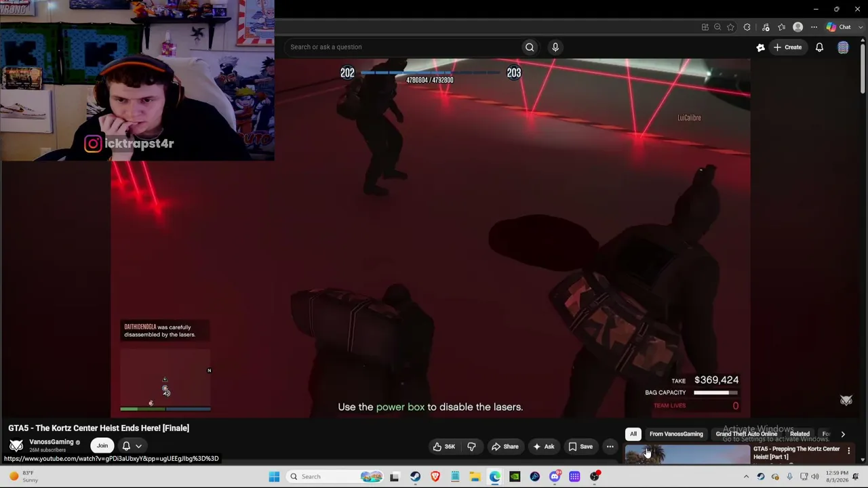This screenshot has height=488, width=868.
Task: Open the browser three-dot settings menu
Action: 814,27
